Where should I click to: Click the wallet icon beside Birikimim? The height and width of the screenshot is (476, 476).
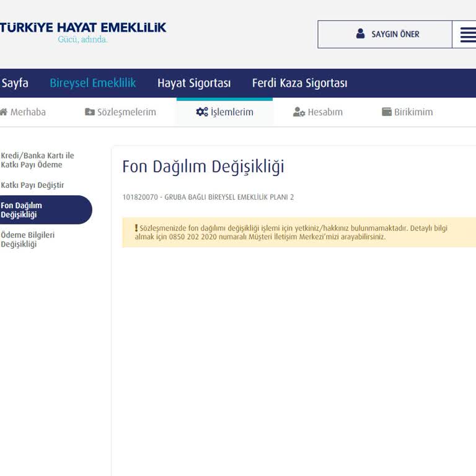tap(387, 112)
